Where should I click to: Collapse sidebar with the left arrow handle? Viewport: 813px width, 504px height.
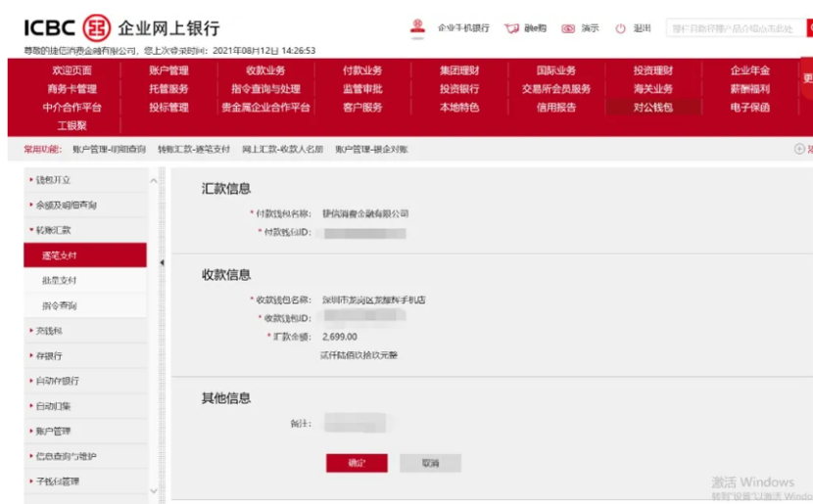click(x=162, y=262)
